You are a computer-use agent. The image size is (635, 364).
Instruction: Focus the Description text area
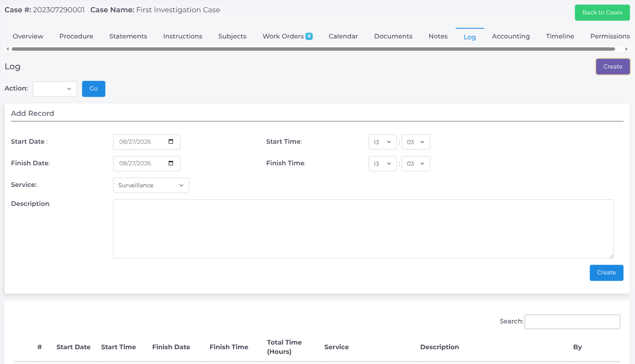tap(363, 229)
